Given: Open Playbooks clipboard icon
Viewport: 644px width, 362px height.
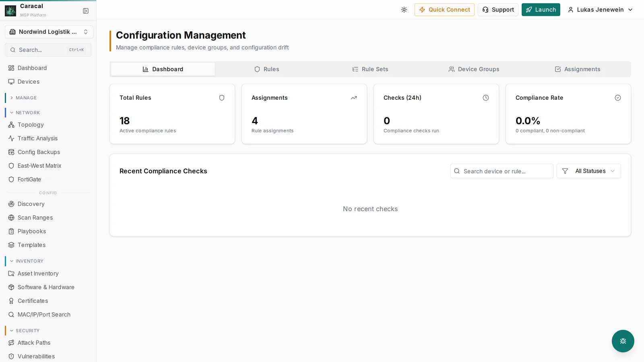Looking at the screenshot, I should [x=11, y=231].
